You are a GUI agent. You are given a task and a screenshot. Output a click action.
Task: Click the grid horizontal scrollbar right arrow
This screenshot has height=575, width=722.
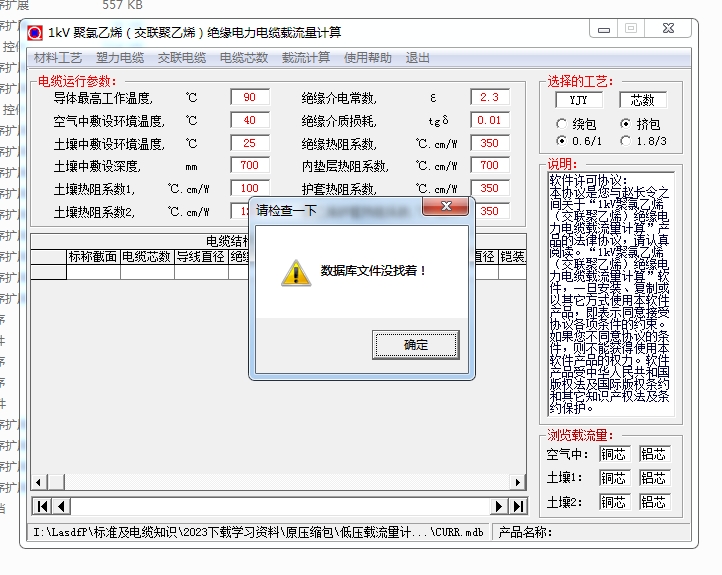pyautogui.click(x=518, y=482)
